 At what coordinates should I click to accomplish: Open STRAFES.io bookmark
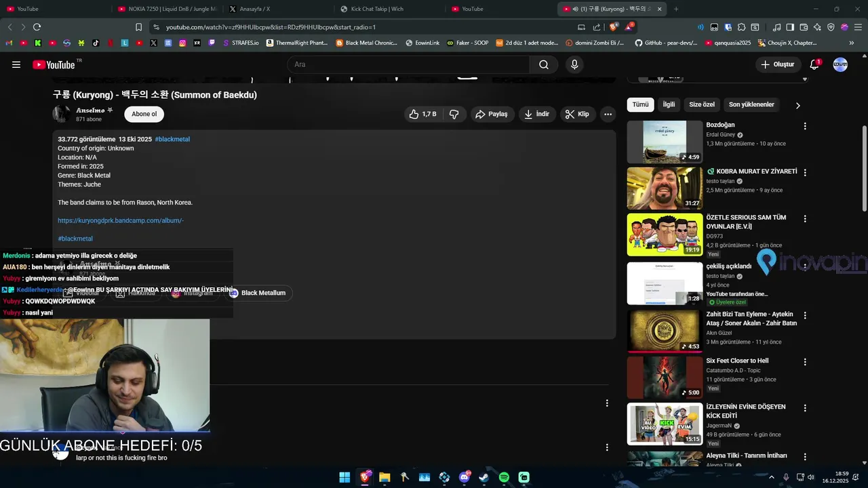(x=240, y=43)
